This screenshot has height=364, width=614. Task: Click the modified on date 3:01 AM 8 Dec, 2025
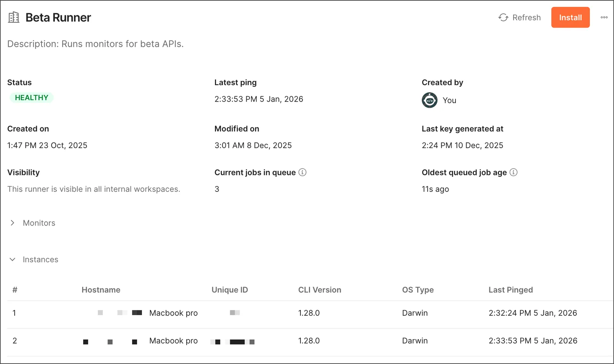(x=253, y=145)
